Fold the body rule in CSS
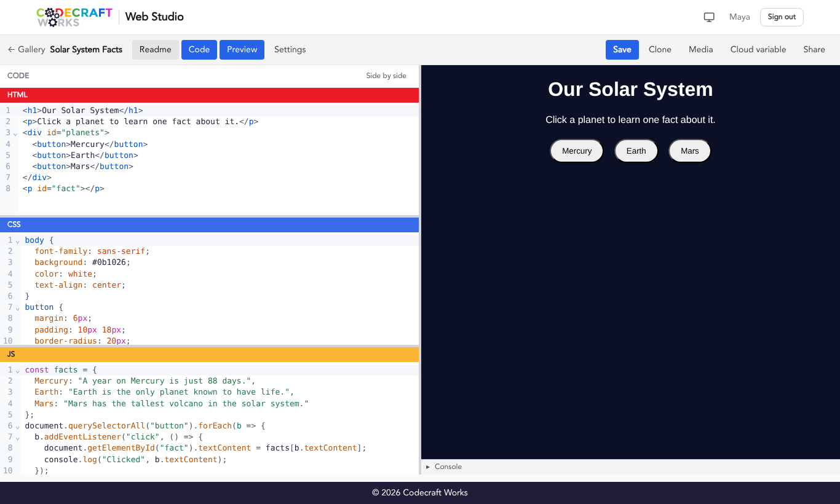This screenshot has width=840, height=504. (x=17, y=241)
